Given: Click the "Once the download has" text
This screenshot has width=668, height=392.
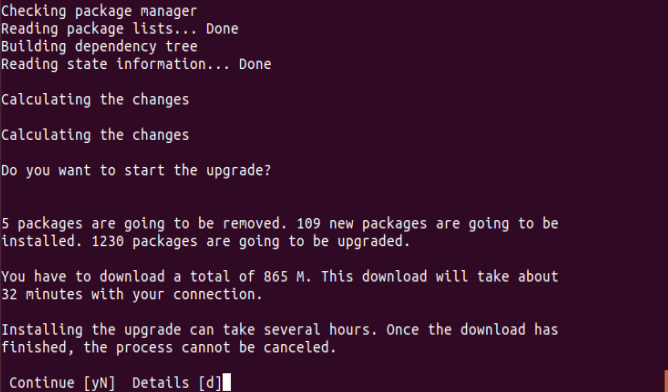Looking at the screenshot, I should click(x=472, y=330).
